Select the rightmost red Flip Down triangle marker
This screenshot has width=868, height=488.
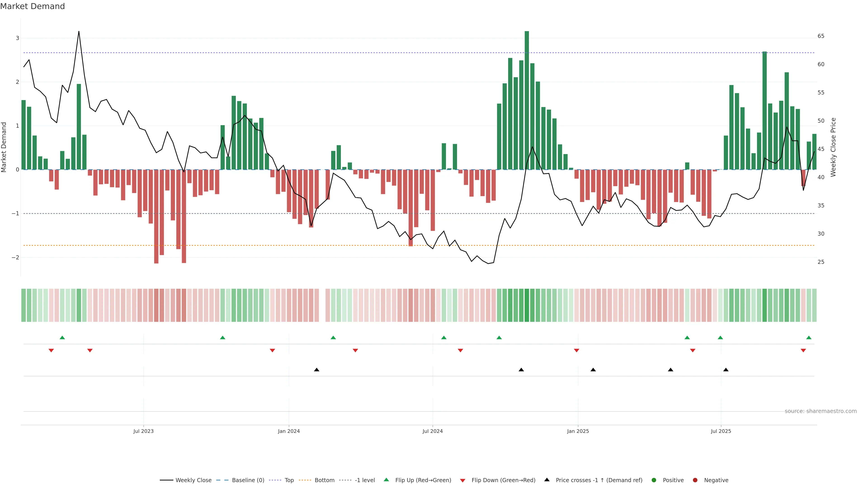[803, 351]
